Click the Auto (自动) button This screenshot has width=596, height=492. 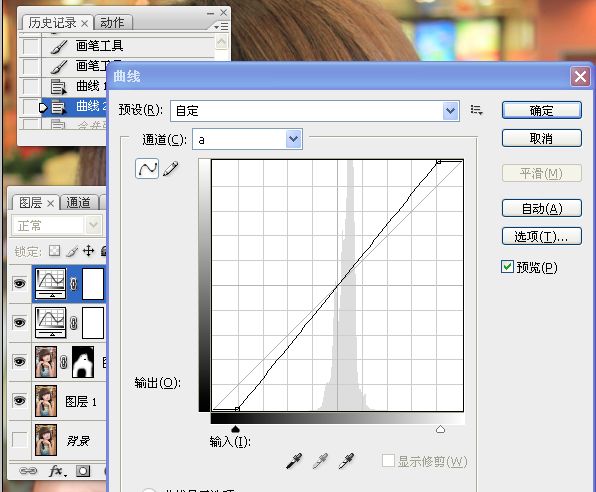542,208
